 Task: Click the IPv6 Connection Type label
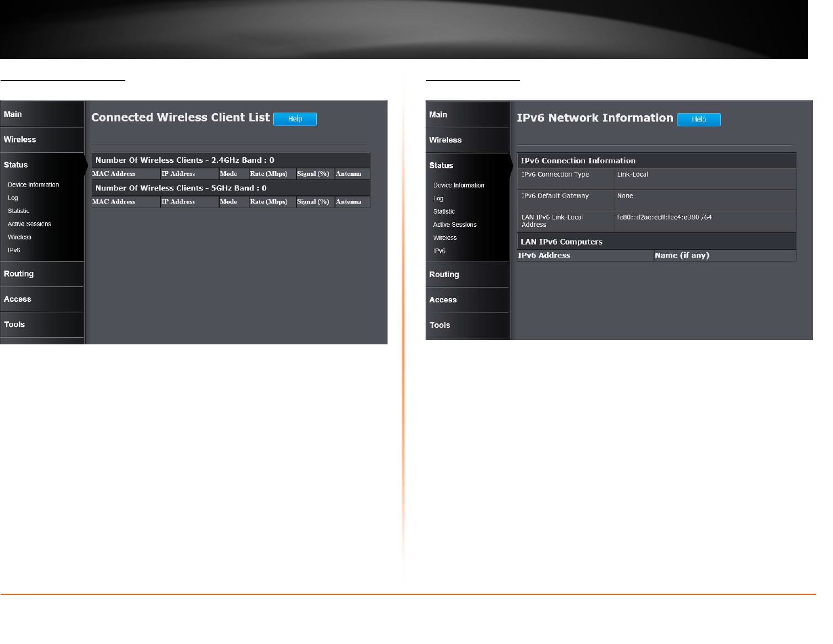555,174
